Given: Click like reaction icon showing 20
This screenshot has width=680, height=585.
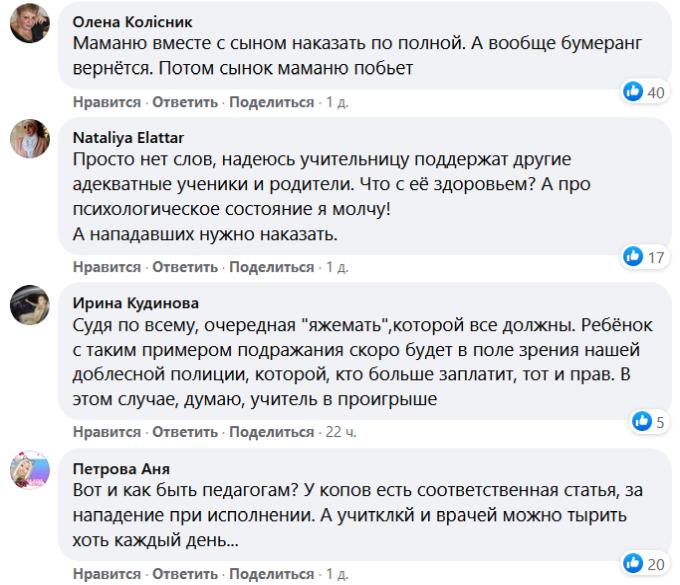Looking at the screenshot, I should [x=633, y=563].
